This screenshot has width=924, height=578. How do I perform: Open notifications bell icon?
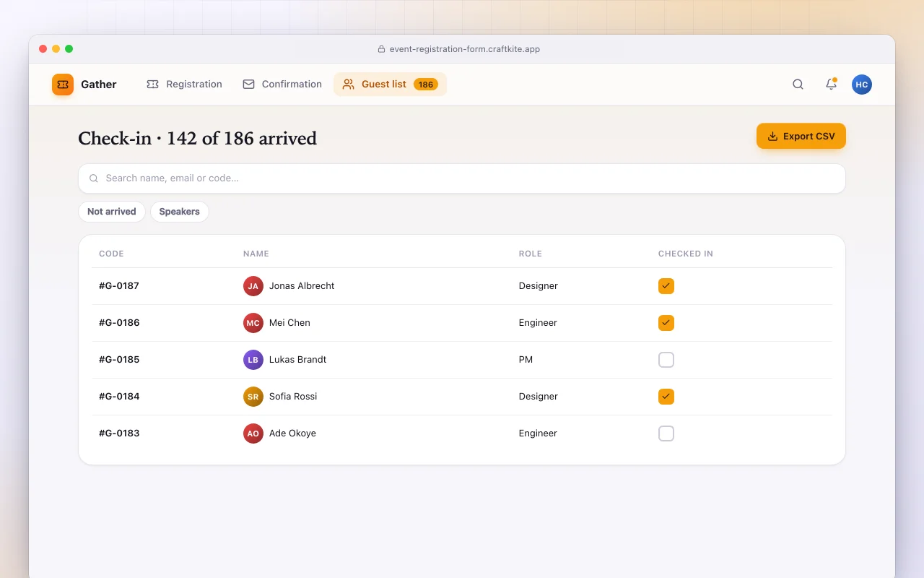831,85
